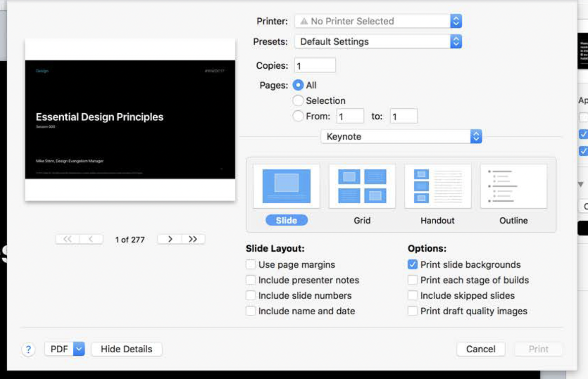The image size is (588, 379).
Task: Go to previous preview page
Action: [91, 239]
